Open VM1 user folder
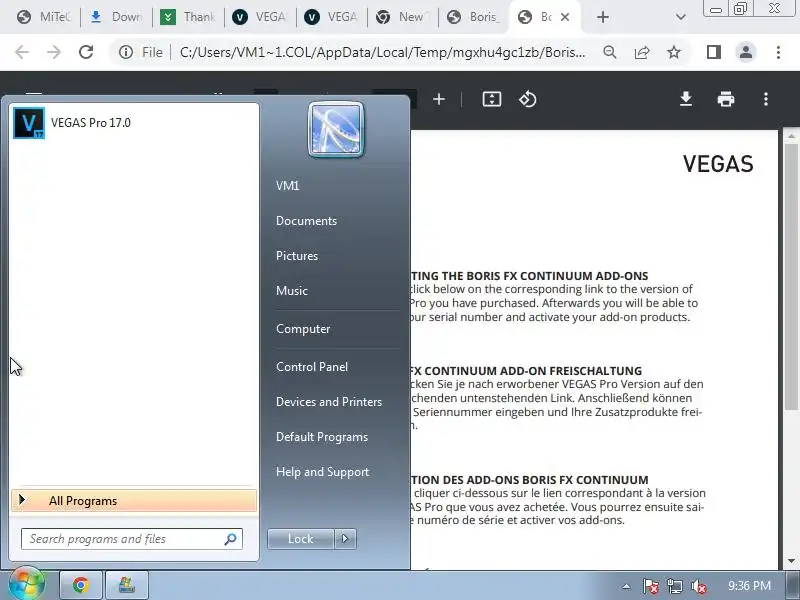Viewport: 800px width, 600px height. (287, 186)
